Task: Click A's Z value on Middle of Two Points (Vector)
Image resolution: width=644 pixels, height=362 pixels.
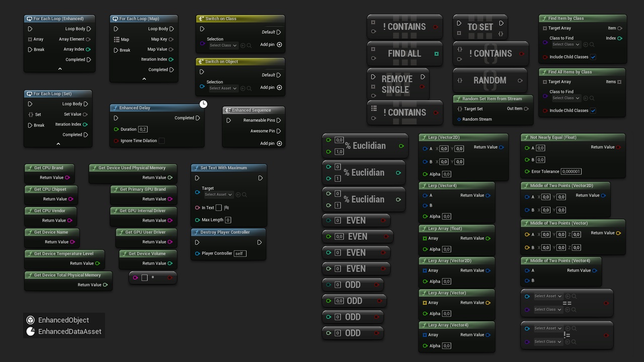Action: tap(576, 234)
